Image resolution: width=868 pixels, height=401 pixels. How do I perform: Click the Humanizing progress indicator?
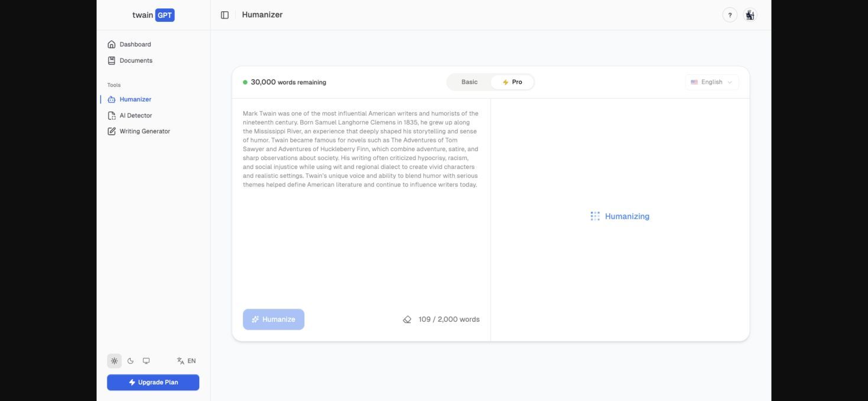620,216
